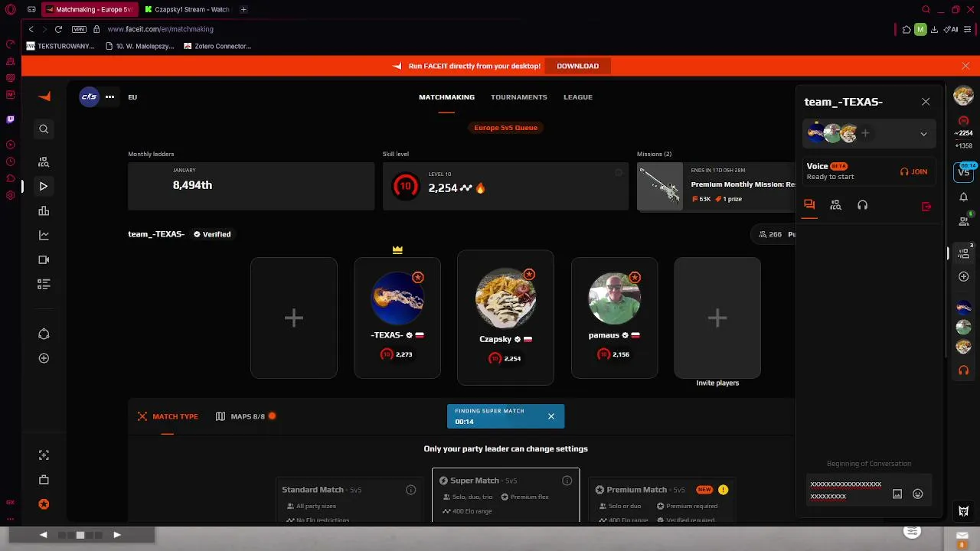Click the JOIN voice button
The width and height of the screenshot is (980, 551).
pos(913,171)
